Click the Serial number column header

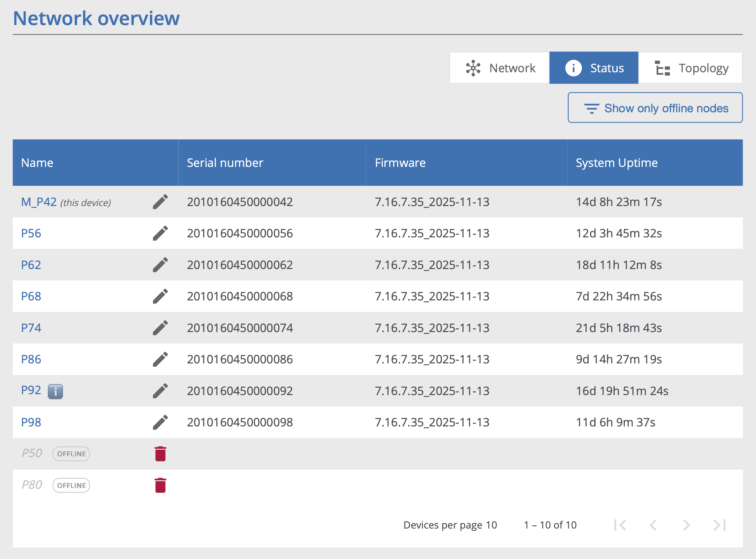[272, 162]
